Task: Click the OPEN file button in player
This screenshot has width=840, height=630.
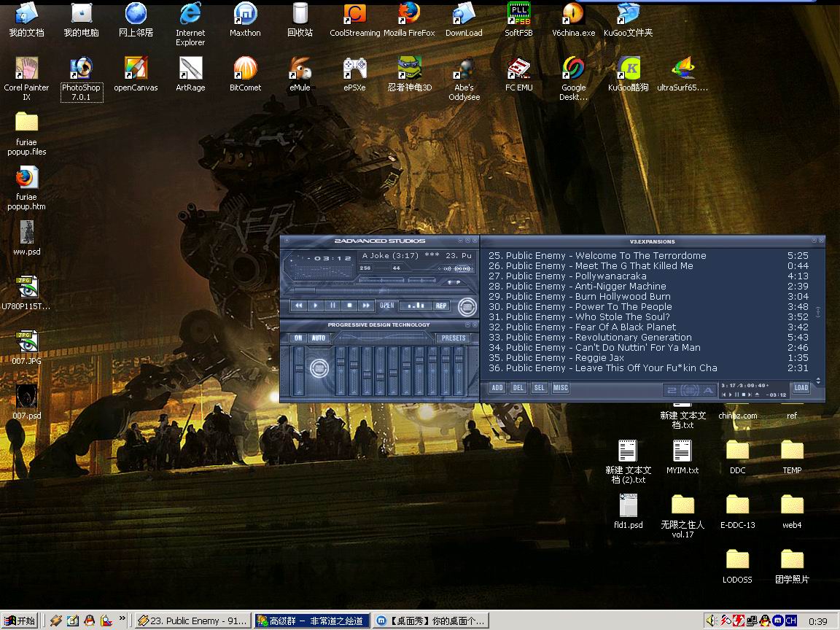Action: [386, 306]
